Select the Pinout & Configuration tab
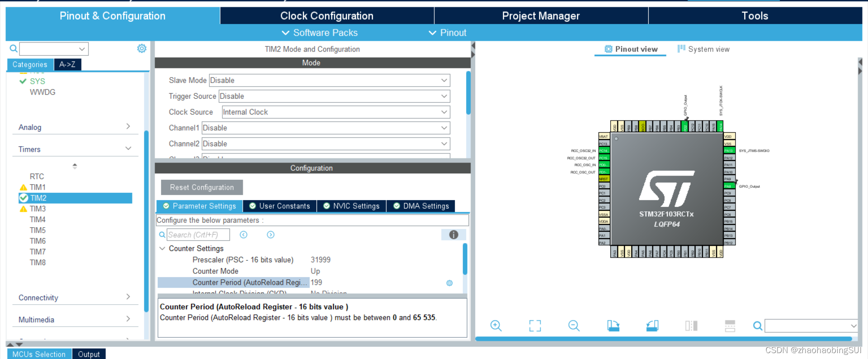The image size is (868, 359). coord(113,16)
